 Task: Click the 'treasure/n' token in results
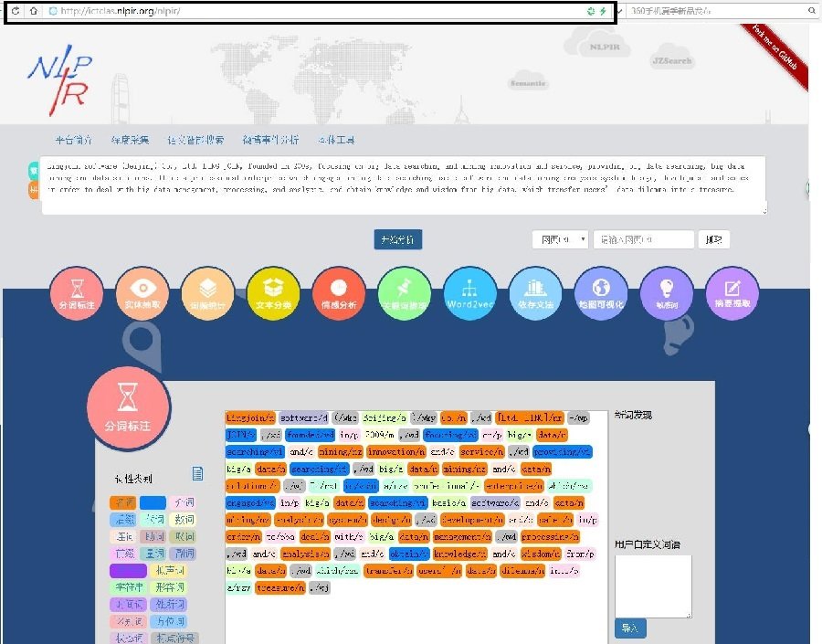pyautogui.click(x=280, y=588)
